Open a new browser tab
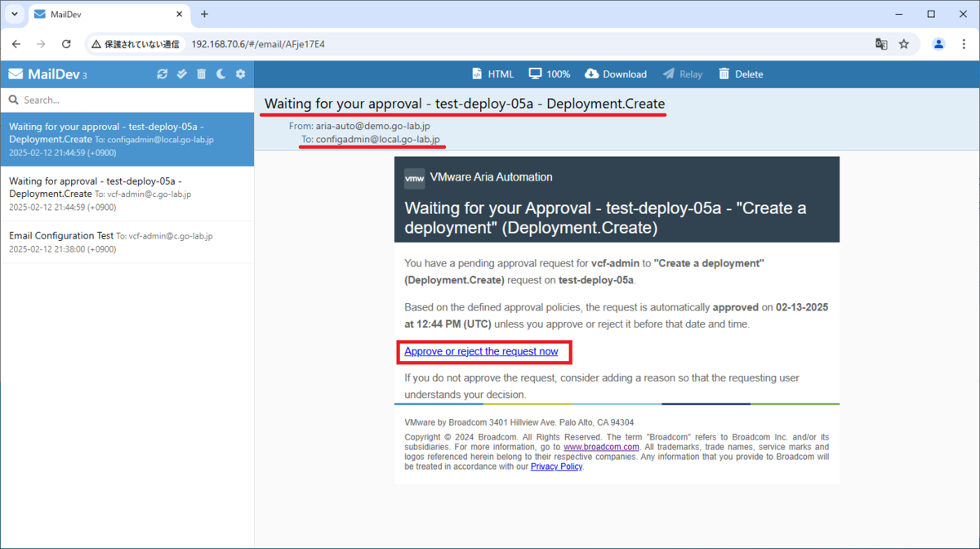980x549 pixels. (204, 14)
